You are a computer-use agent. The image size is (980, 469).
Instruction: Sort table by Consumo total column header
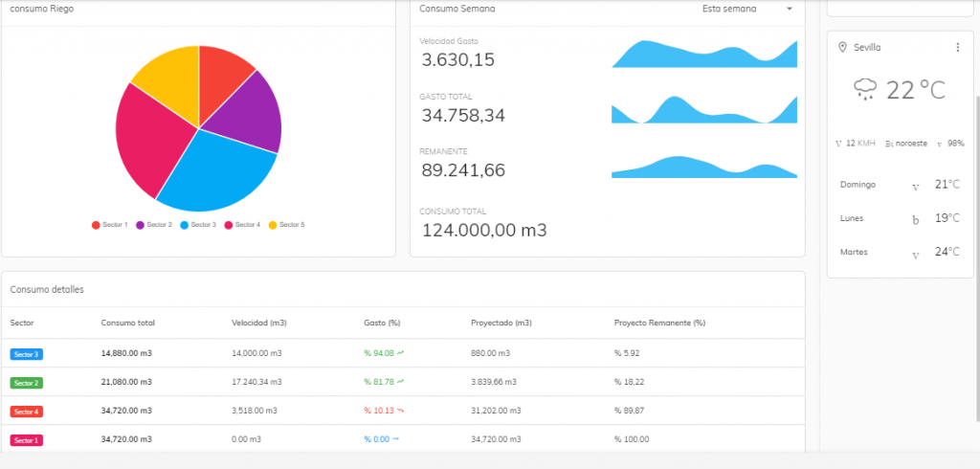(127, 323)
